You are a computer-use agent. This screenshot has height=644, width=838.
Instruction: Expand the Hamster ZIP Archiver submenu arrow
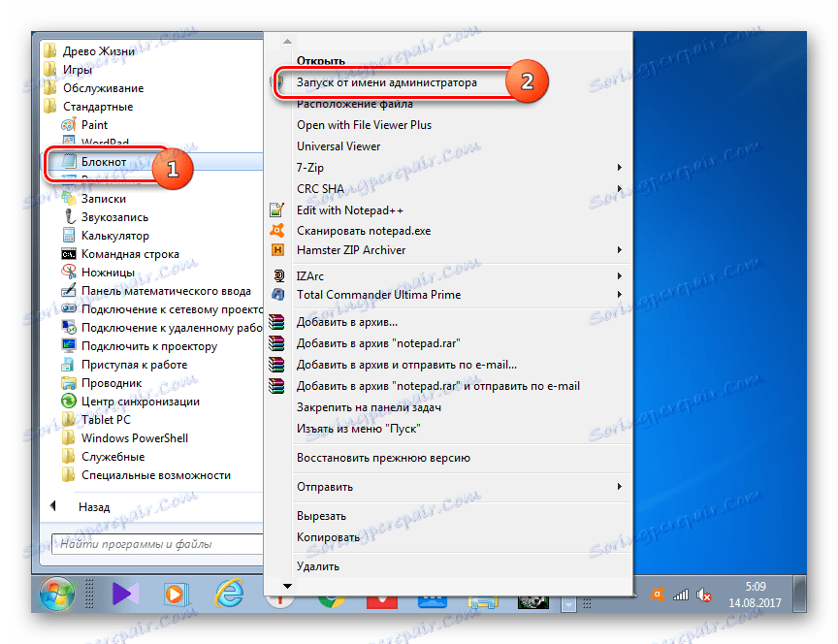pos(620,250)
